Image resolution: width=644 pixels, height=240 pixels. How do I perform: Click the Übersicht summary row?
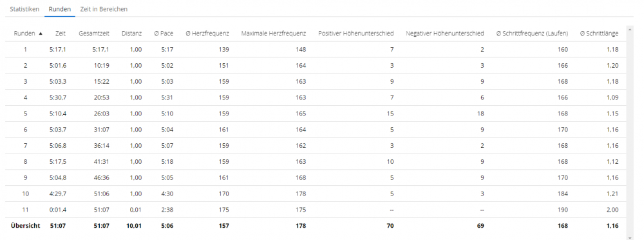point(316,226)
